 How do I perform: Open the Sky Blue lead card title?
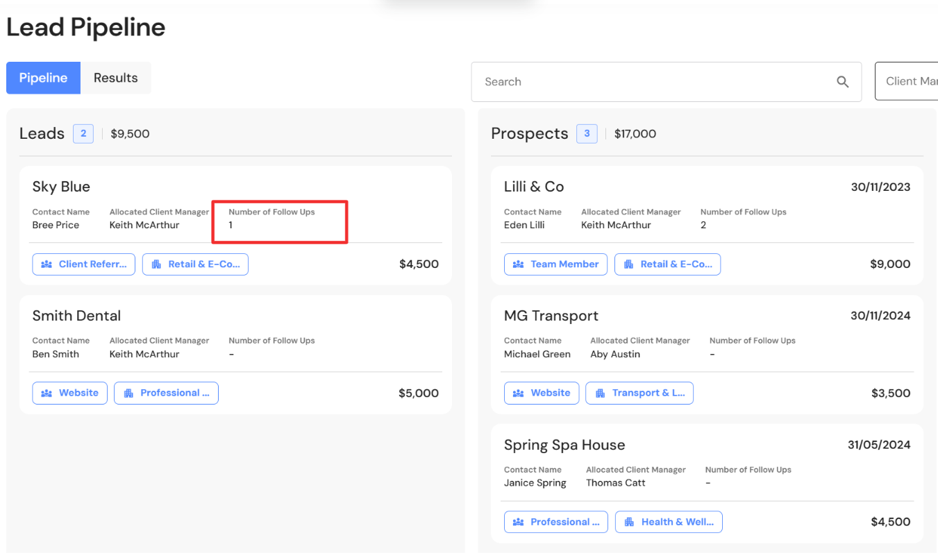click(61, 187)
